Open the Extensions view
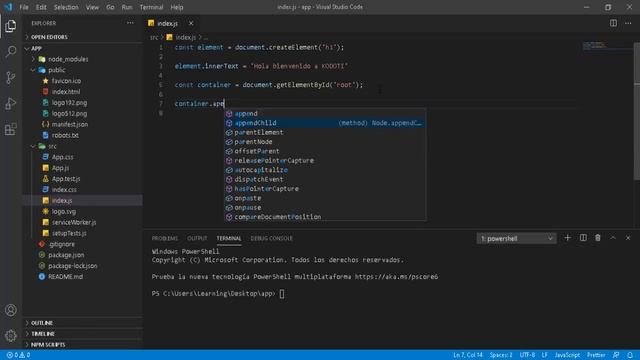Viewport: 640px width, 360px height. (x=11, y=129)
